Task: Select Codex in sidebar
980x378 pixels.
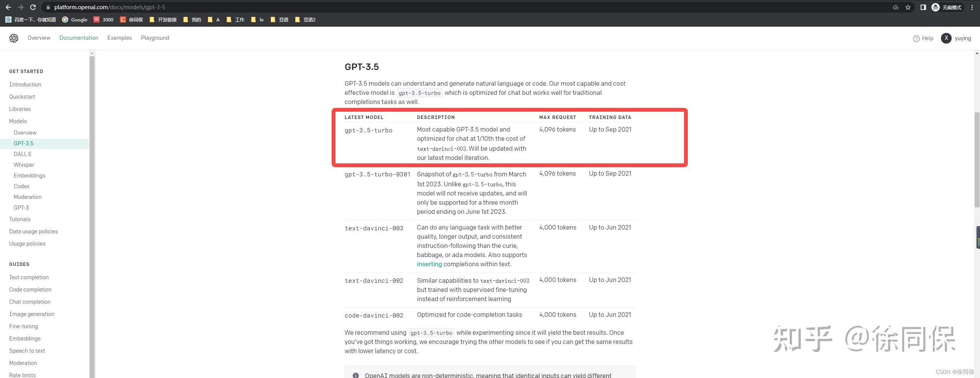Action: tap(21, 186)
